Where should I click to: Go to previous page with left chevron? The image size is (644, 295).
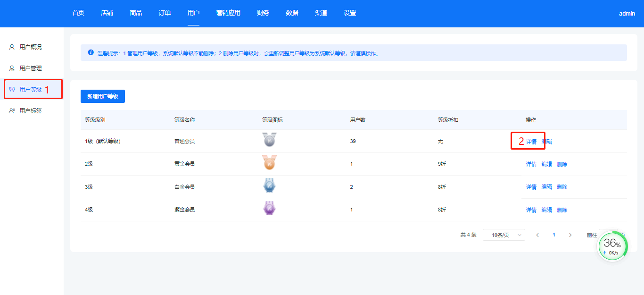point(537,235)
